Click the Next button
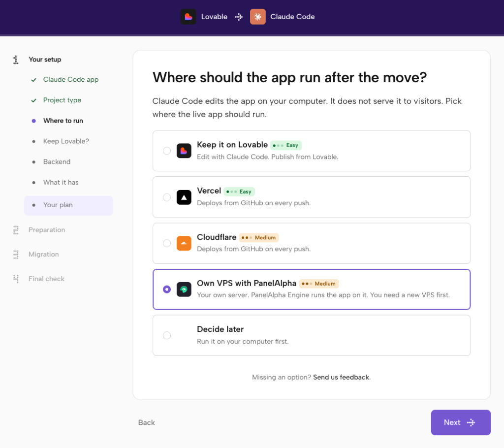This screenshot has height=448, width=504. coord(461,422)
